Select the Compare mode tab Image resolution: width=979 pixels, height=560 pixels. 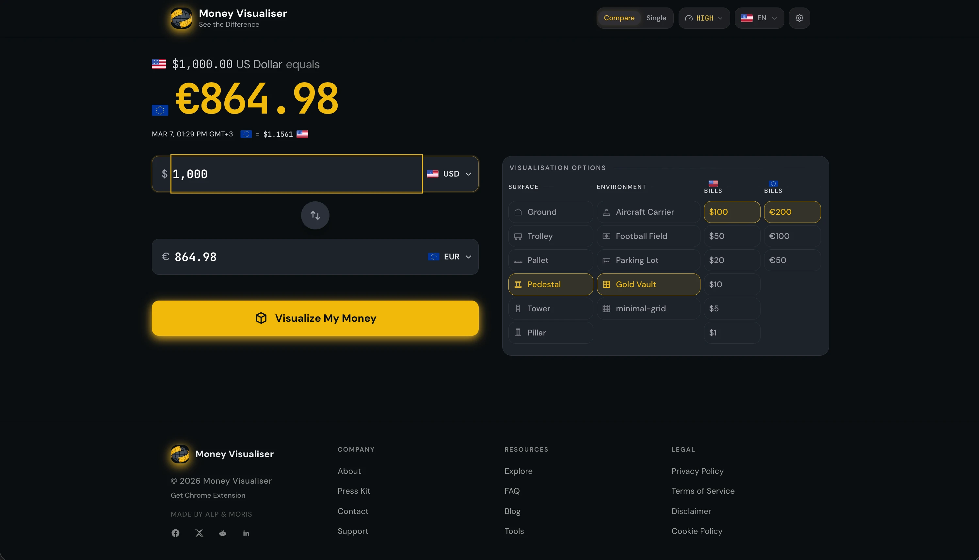(x=619, y=18)
